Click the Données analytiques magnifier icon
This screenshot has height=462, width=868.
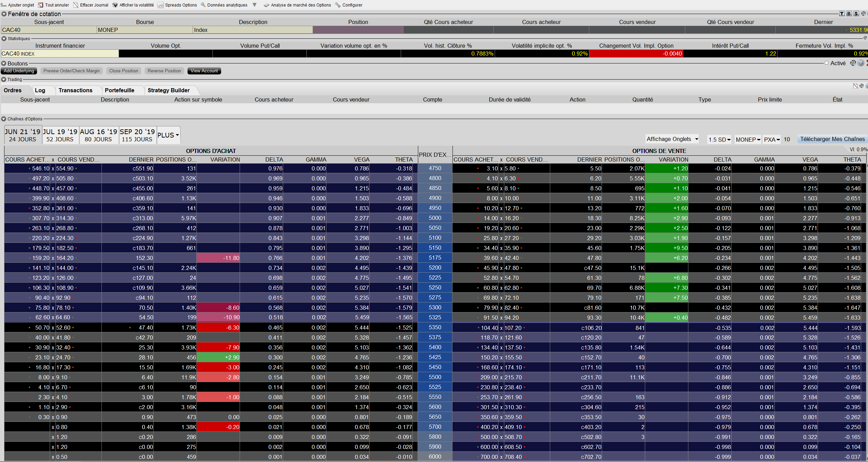(x=203, y=5)
